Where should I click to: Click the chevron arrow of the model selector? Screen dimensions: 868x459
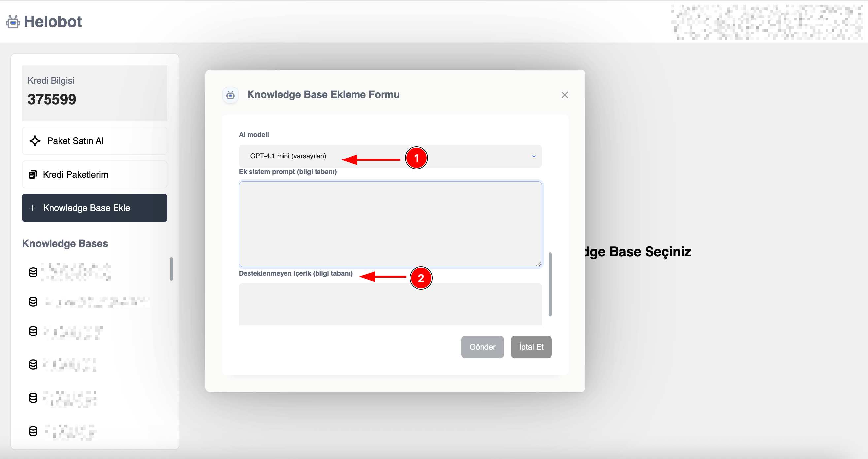pos(534,156)
